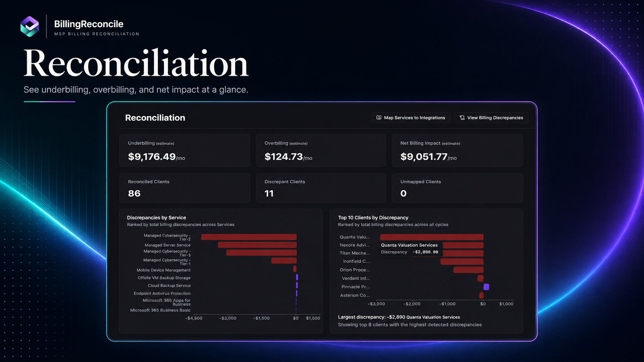The width and height of the screenshot is (644, 362).
Task: Click the Titan Mecha... label
Action: (x=354, y=253)
